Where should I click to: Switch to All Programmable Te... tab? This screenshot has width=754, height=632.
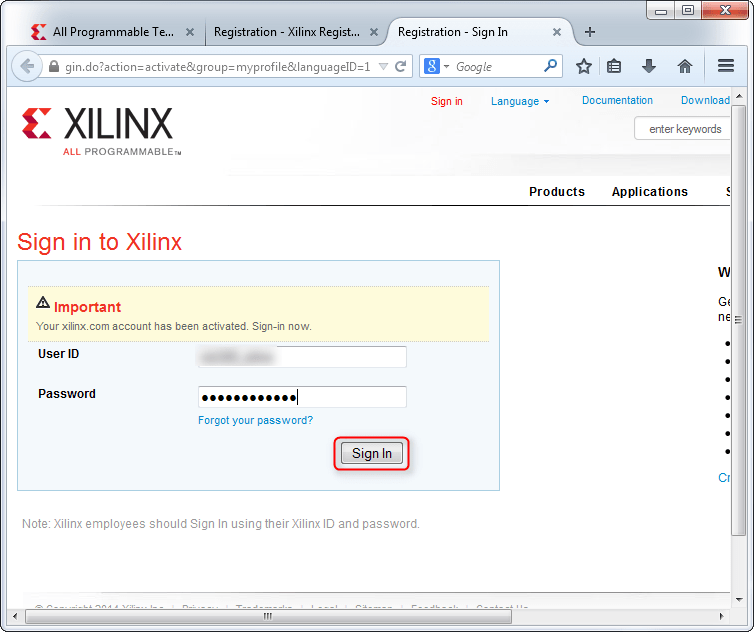tap(112, 32)
